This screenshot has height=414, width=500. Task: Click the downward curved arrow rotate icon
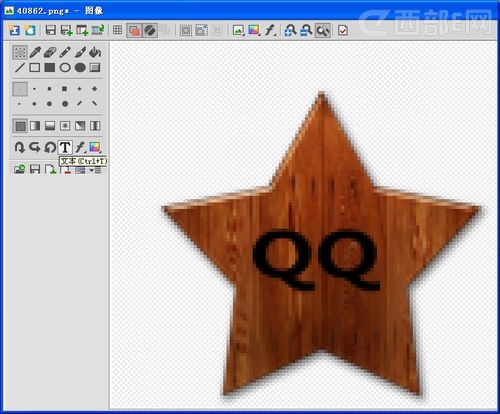(x=20, y=147)
